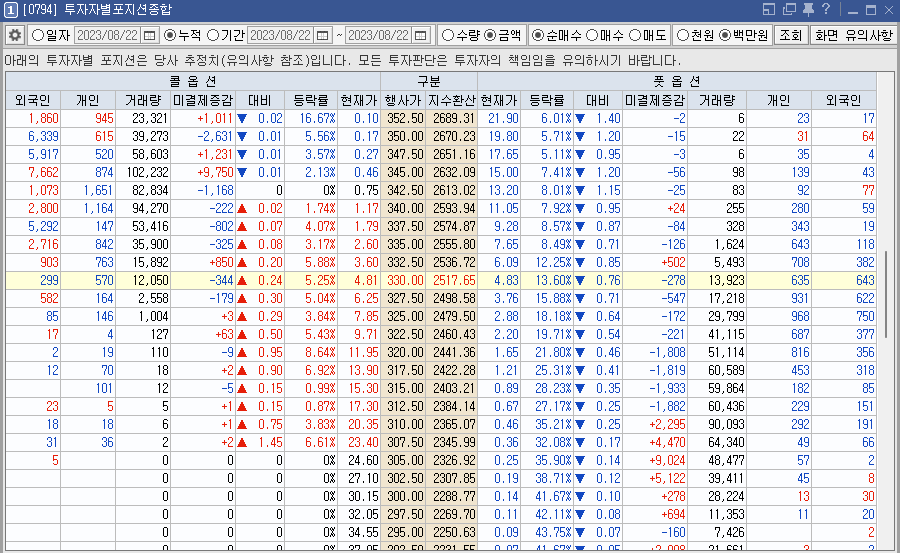Image resolution: width=900 pixels, height=553 pixels.
Task: Click the vertical scrollbar thumb on the right
Action: (886, 292)
